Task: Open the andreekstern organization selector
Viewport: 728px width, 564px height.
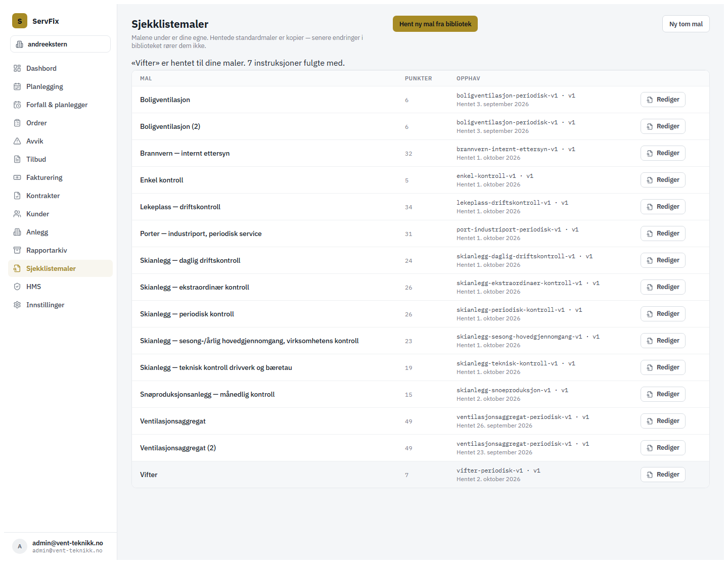Action: (x=60, y=44)
